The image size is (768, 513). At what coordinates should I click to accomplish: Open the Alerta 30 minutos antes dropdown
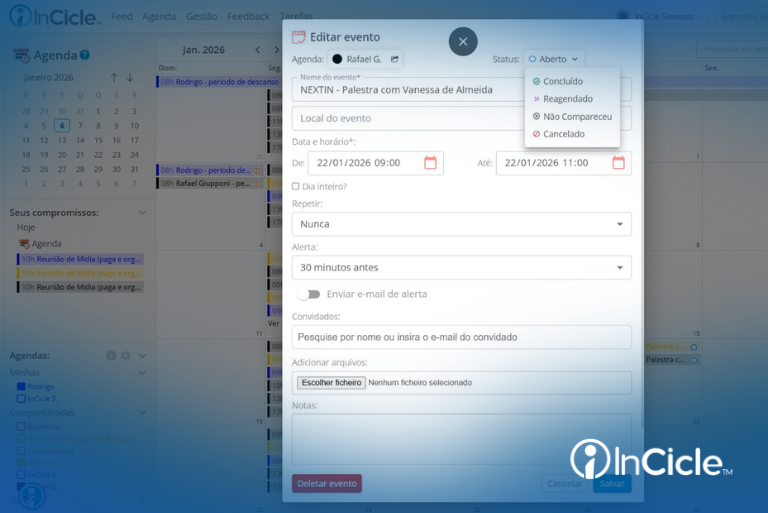coord(461,268)
